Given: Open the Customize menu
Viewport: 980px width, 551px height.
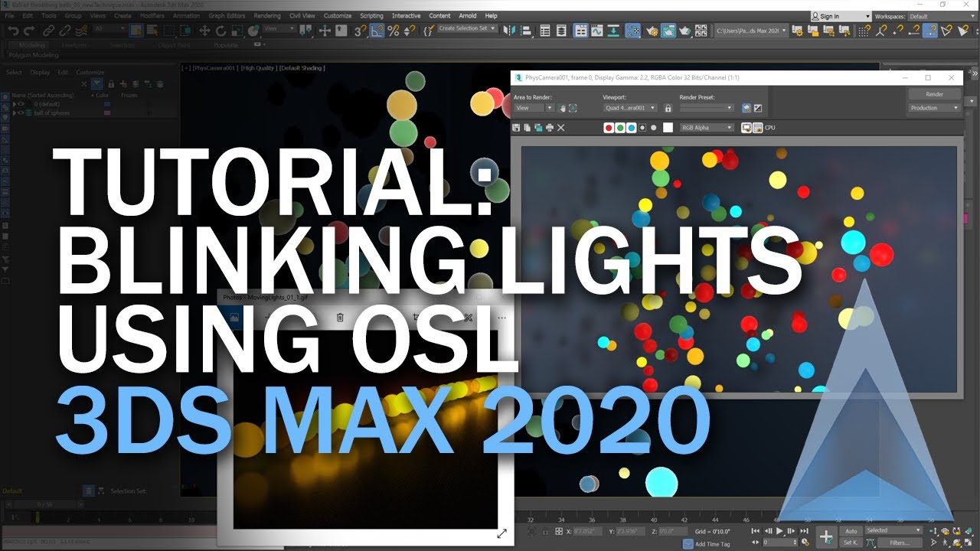Looking at the screenshot, I should pos(338,15).
